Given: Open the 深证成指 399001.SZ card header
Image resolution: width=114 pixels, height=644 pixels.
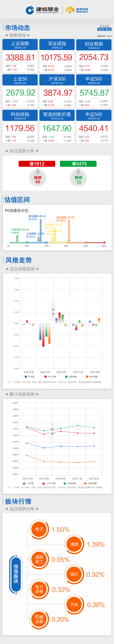Looking at the screenshot, I should (57, 45).
